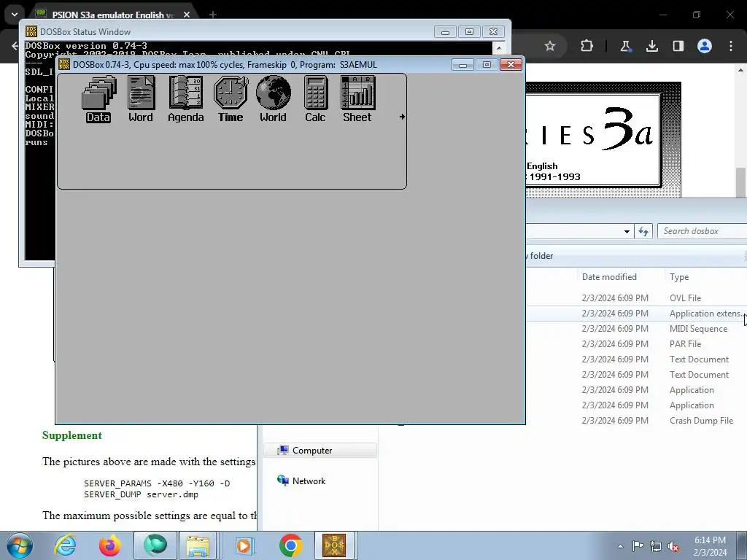Bookmark this page with the Chrome star
747x560 pixels.
click(550, 46)
